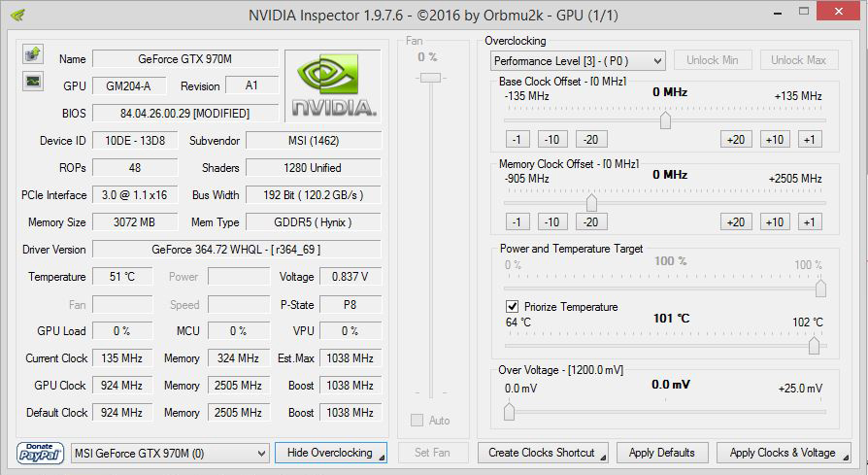
Task: Click Base Clock Offset -10 button
Action: coord(552,140)
